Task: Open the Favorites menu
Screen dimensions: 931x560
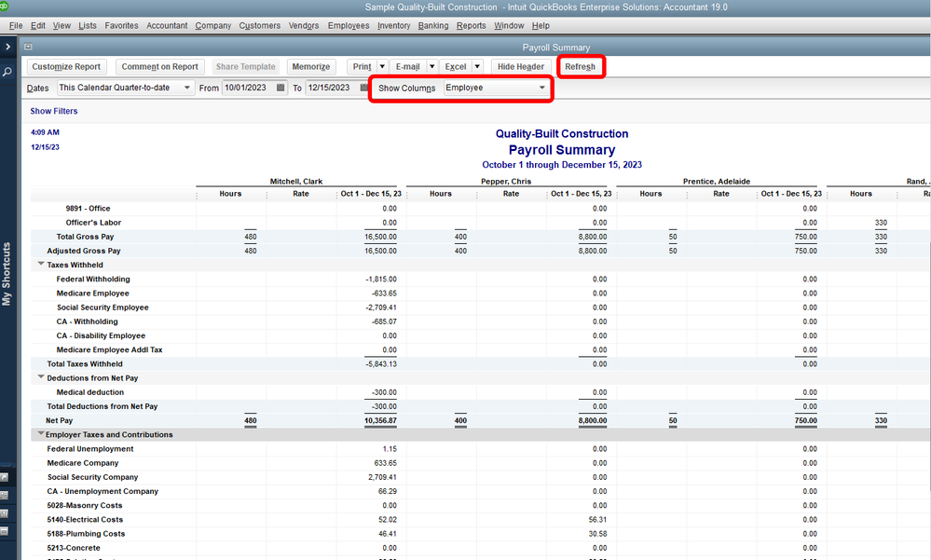Action: coord(121,25)
